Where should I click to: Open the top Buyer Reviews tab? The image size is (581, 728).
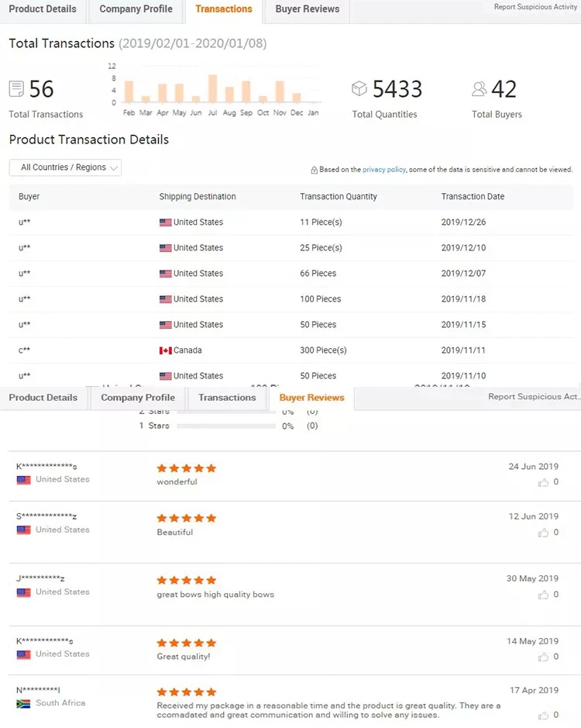308,9
